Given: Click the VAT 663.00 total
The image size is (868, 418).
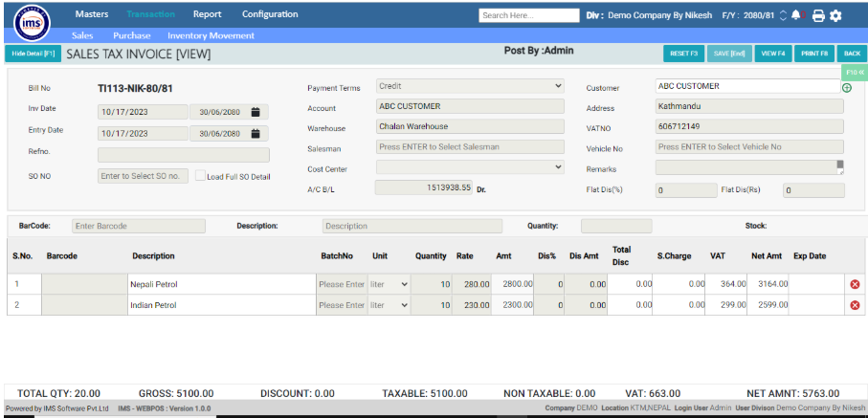Looking at the screenshot, I should (x=653, y=394).
